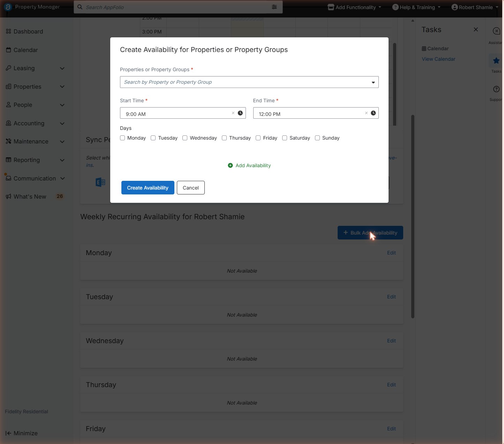The image size is (504, 444).
Task: Check the Wednesday checkbox
Action: click(185, 138)
